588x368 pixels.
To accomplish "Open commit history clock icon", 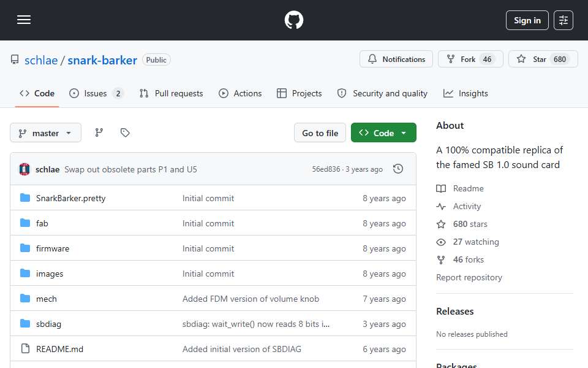I will 398,169.
